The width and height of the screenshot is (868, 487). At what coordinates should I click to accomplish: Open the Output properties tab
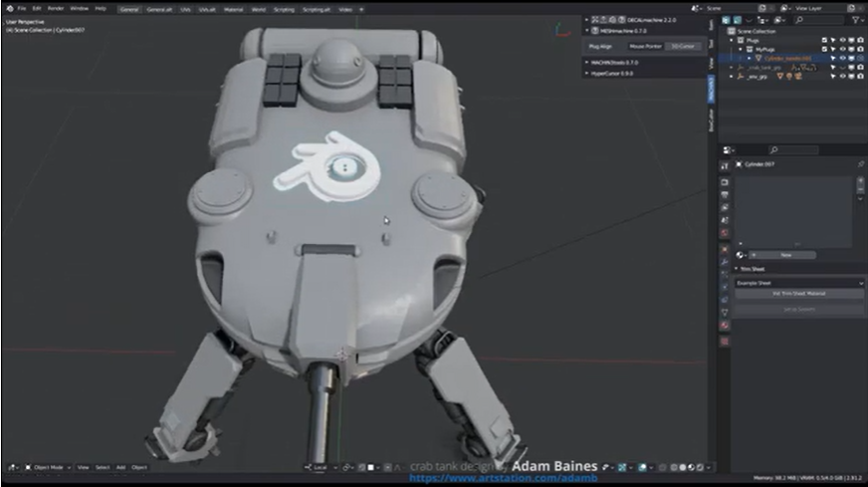[x=725, y=195]
